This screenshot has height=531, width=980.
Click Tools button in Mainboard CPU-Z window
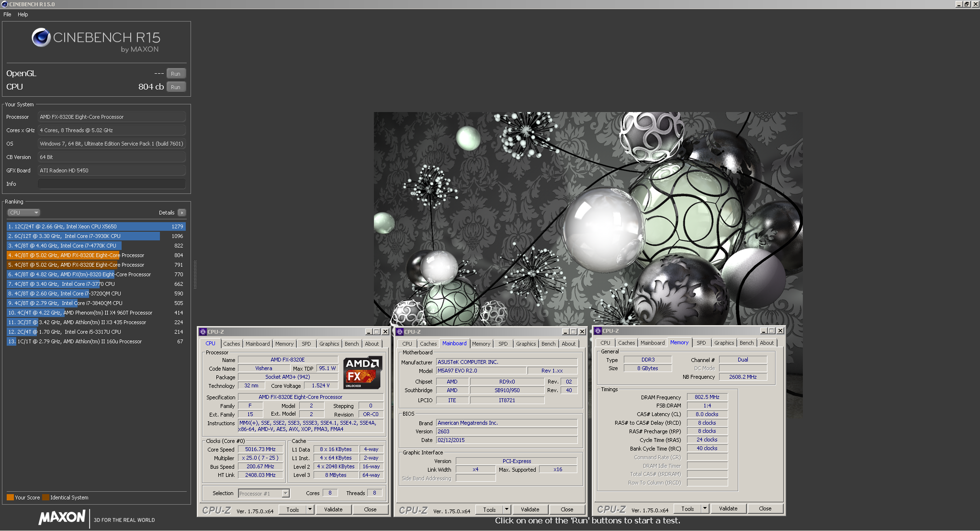[x=490, y=509]
